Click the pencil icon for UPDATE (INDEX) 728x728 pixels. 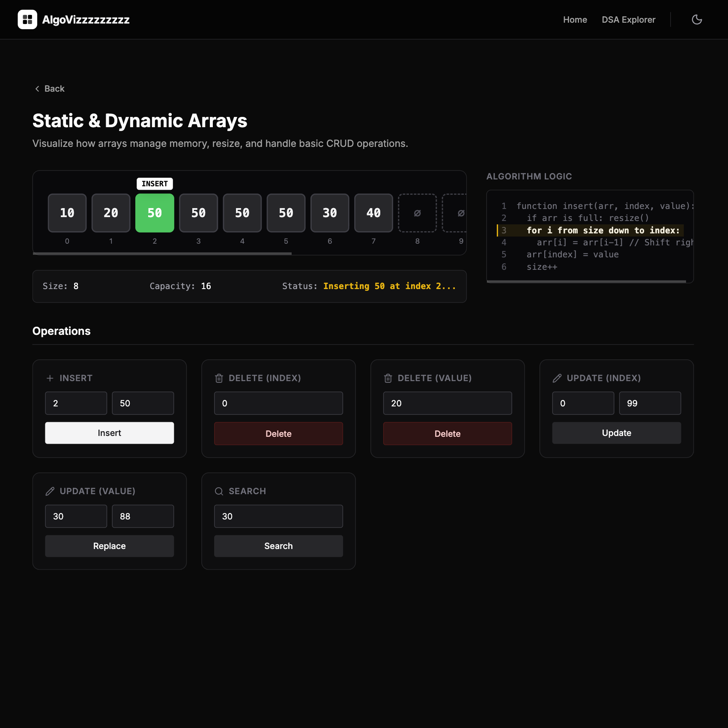(557, 378)
